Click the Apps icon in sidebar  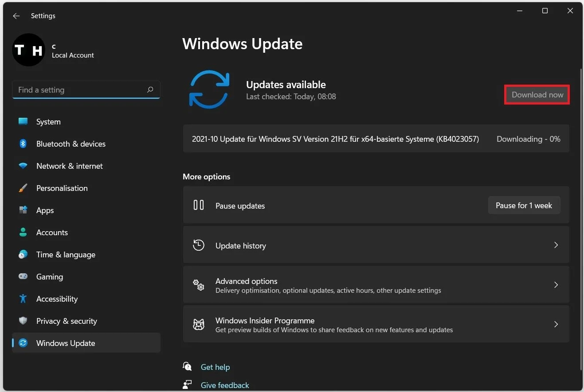point(23,210)
